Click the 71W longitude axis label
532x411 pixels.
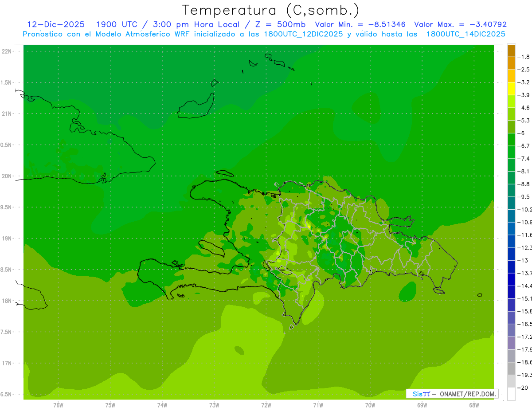click(318, 405)
